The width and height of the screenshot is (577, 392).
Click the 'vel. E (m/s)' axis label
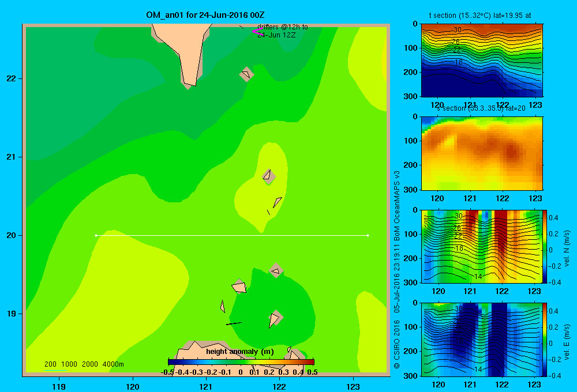coord(567,342)
